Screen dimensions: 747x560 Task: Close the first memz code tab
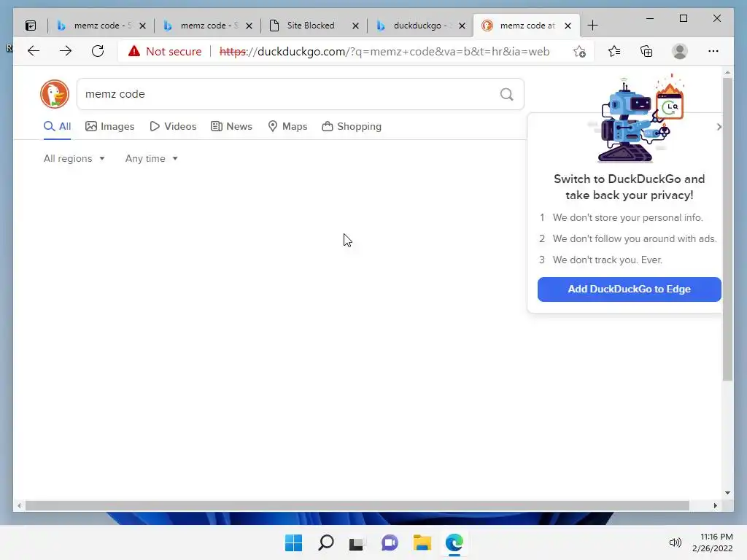(x=142, y=26)
